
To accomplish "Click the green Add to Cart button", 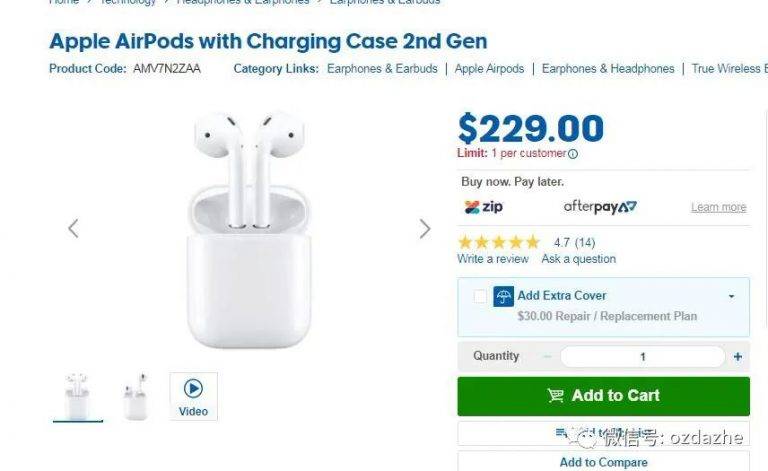I will [603, 396].
